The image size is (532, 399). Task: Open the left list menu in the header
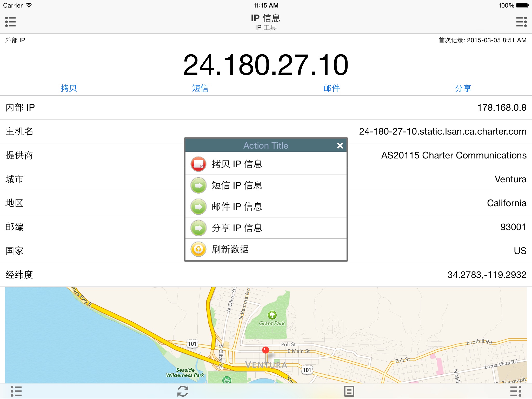coord(10,22)
